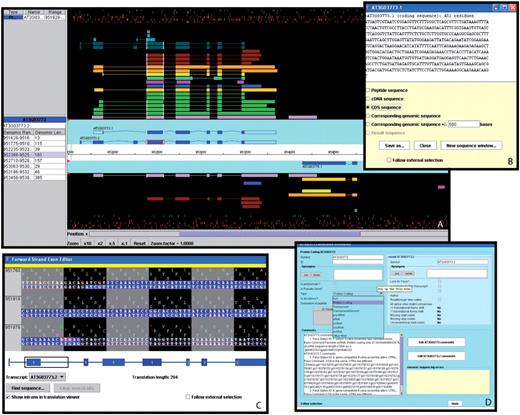The image size is (520, 415).
Task: Click the Genomic Length column header
Action: pos(49,132)
